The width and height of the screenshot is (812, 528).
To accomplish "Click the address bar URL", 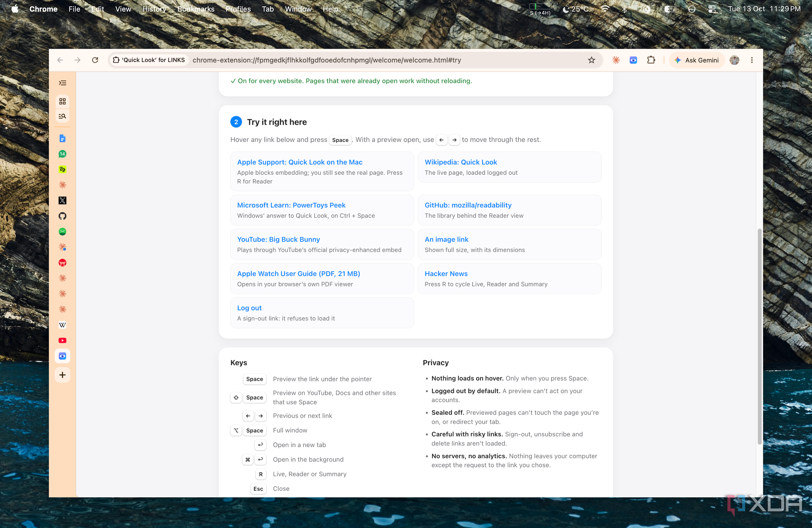I will click(x=326, y=60).
